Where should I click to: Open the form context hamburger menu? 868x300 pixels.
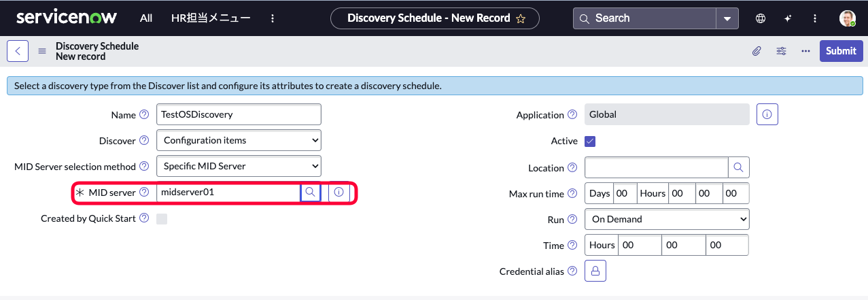click(x=42, y=51)
